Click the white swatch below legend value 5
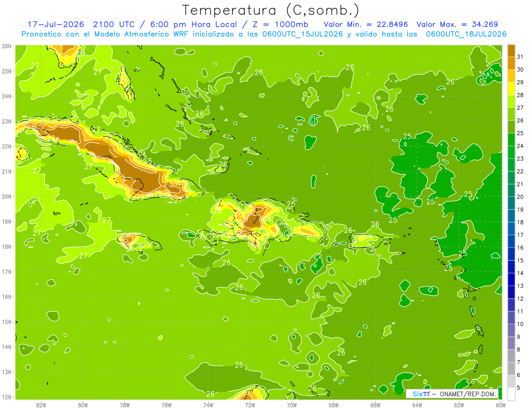The width and height of the screenshot is (532, 411). (x=511, y=394)
